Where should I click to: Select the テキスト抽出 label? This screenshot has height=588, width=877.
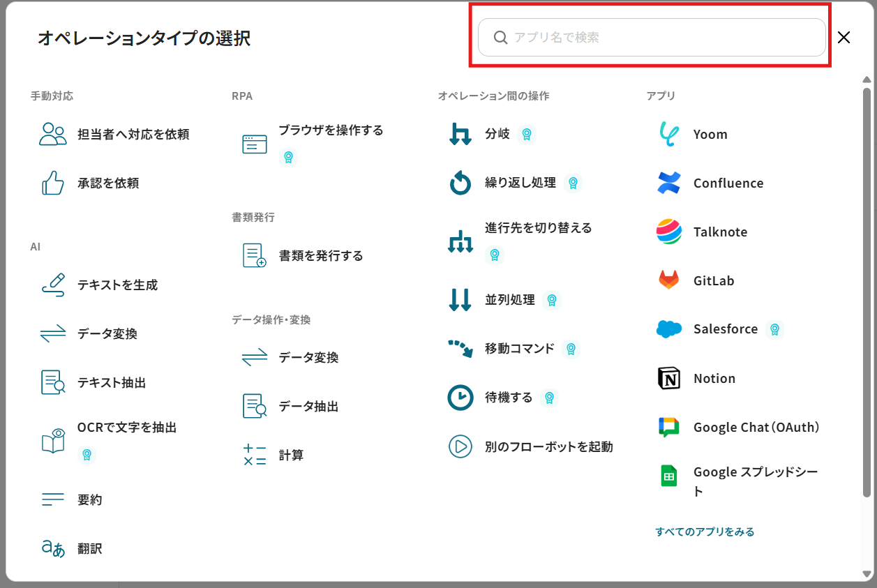click(x=112, y=382)
